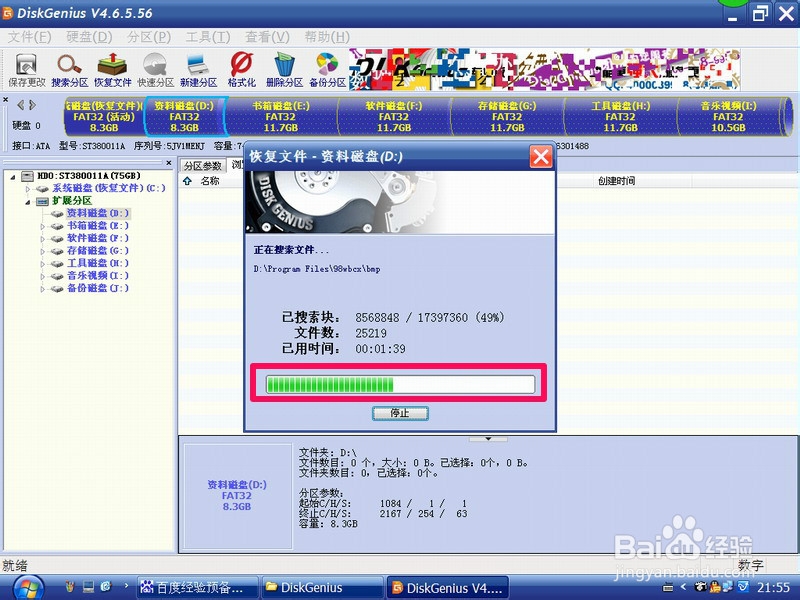Select 音乐视频(I:) in the tree
The width and height of the screenshot is (800, 600).
pos(97,276)
